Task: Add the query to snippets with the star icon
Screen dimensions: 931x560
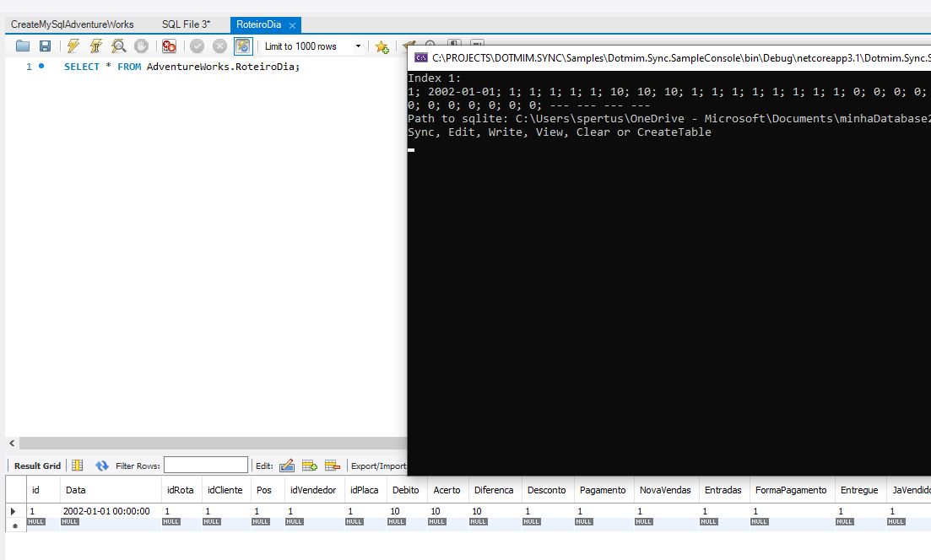Action: pyautogui.click(x=382, y=46)
